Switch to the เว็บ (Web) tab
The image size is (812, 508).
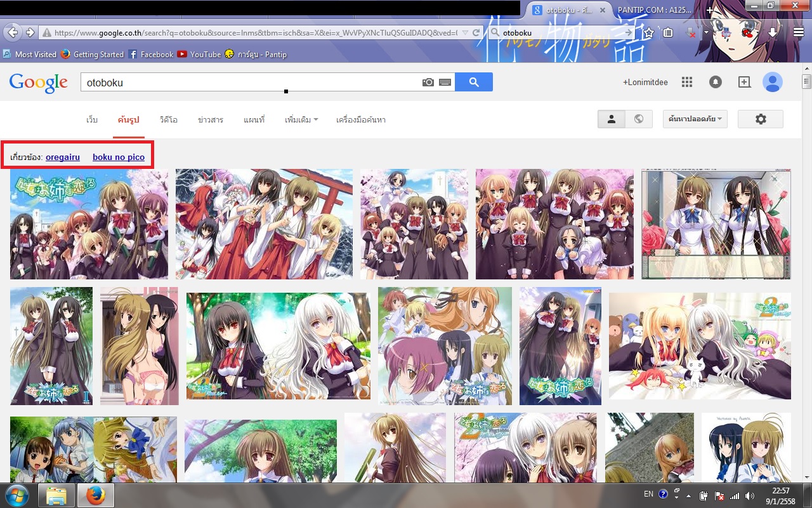pos(92,119)
